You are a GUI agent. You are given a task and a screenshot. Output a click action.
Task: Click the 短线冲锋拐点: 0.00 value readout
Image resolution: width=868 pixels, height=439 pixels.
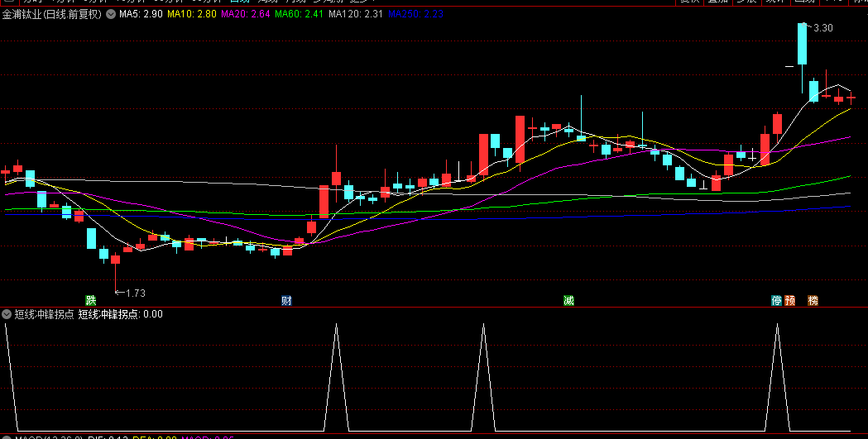tap(121, 315)
